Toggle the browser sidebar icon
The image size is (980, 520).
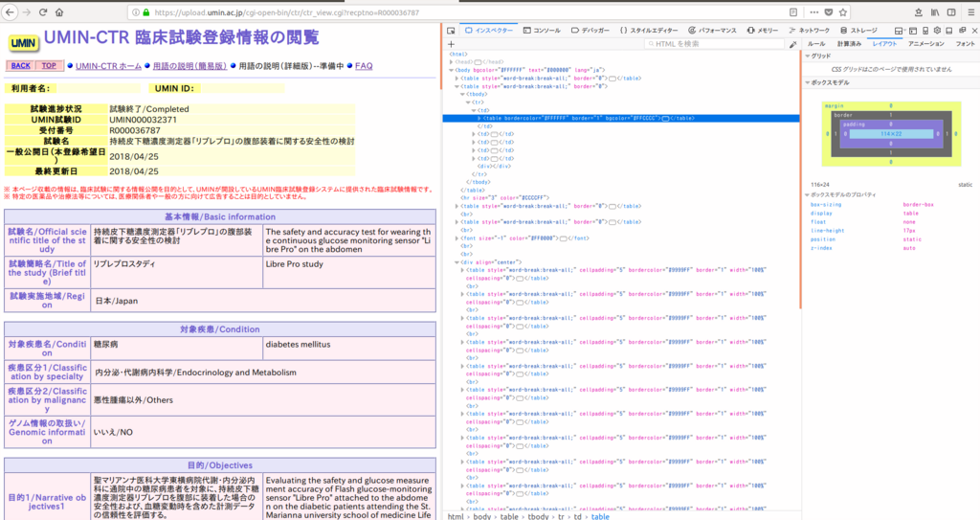click(951, 12)
